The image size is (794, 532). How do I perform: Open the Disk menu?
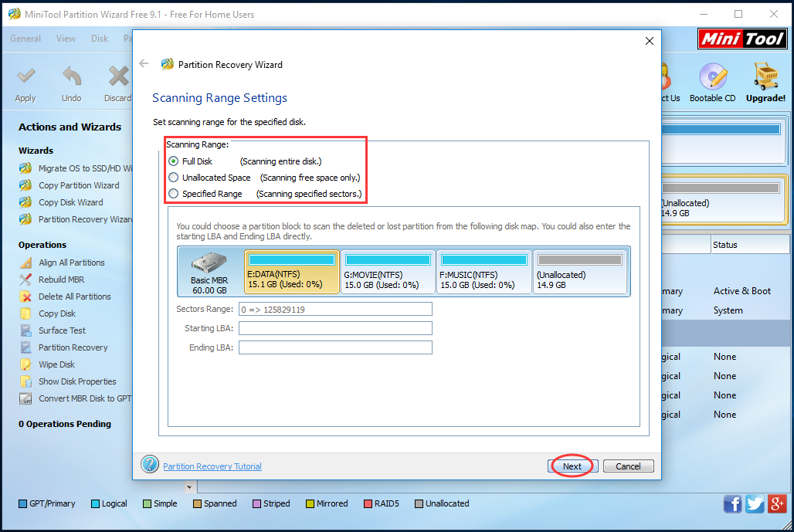pos(100,39)
